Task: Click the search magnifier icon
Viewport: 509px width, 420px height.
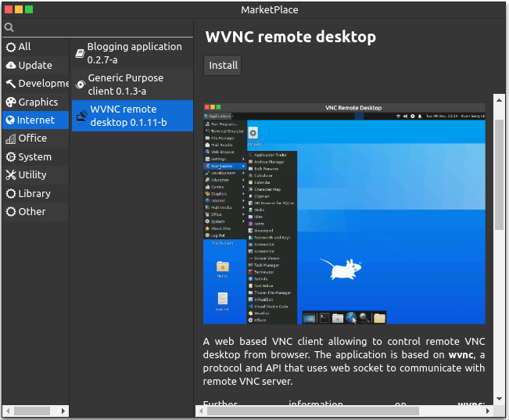Action: 9,27
